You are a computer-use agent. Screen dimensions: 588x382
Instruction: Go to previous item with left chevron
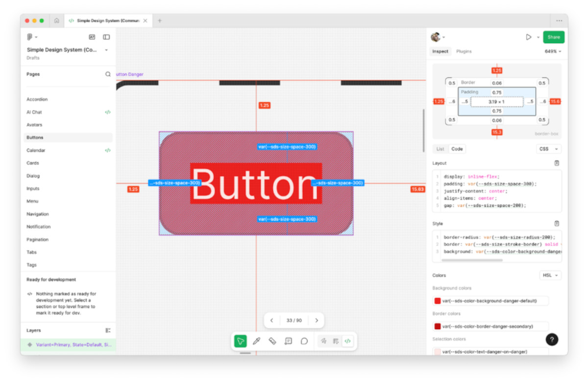point(272,320)
